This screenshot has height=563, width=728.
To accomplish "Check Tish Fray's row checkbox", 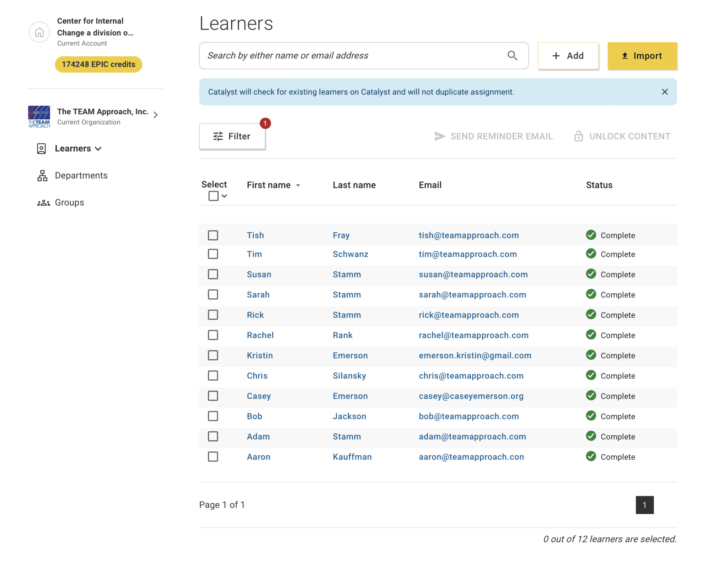I will [x=213, y=235].
